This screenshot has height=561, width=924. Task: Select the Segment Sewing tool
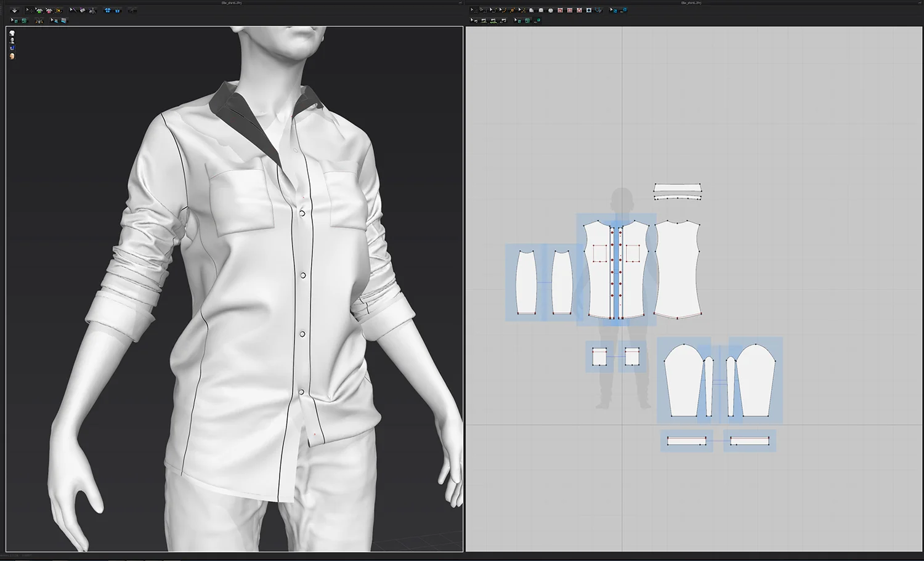pos(484,20)
